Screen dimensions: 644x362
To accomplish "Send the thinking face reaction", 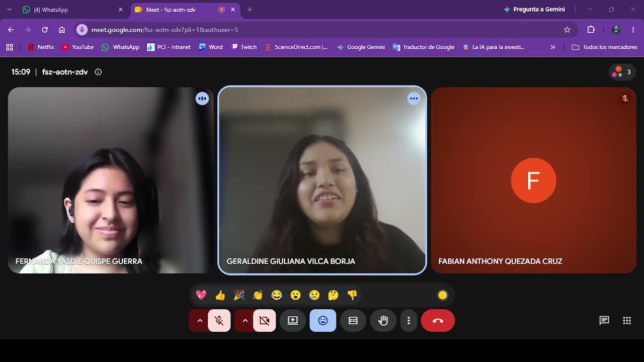I will coord(333,295).
